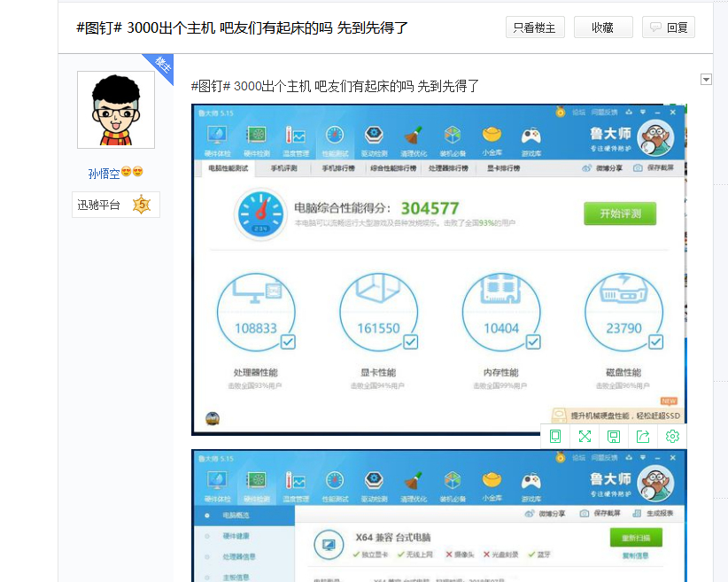Open 硬件体检 icon in the benchmark score window
The image size is (728, 582).
click(x=217, y=141)
